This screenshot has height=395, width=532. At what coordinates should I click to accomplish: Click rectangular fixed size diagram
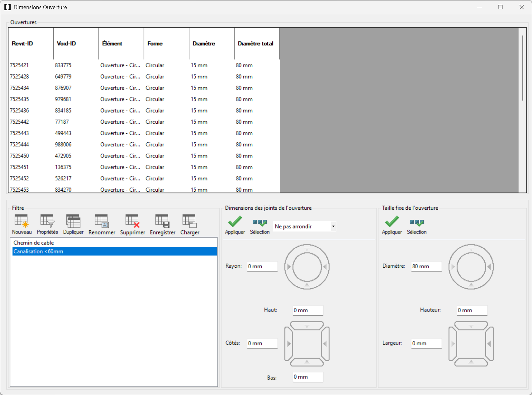click(471, 344)
